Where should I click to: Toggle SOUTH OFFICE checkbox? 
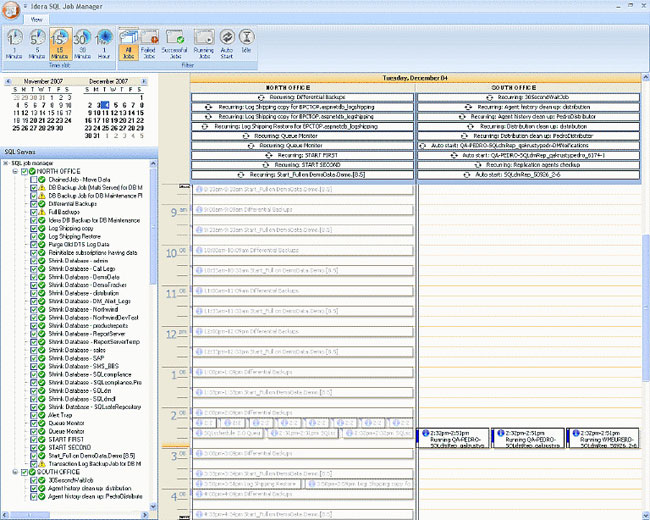[x=24, y=472]
